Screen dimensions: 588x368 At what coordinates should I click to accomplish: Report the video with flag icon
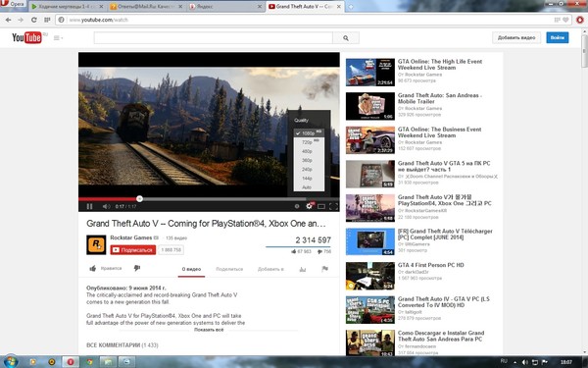point(325,269)
